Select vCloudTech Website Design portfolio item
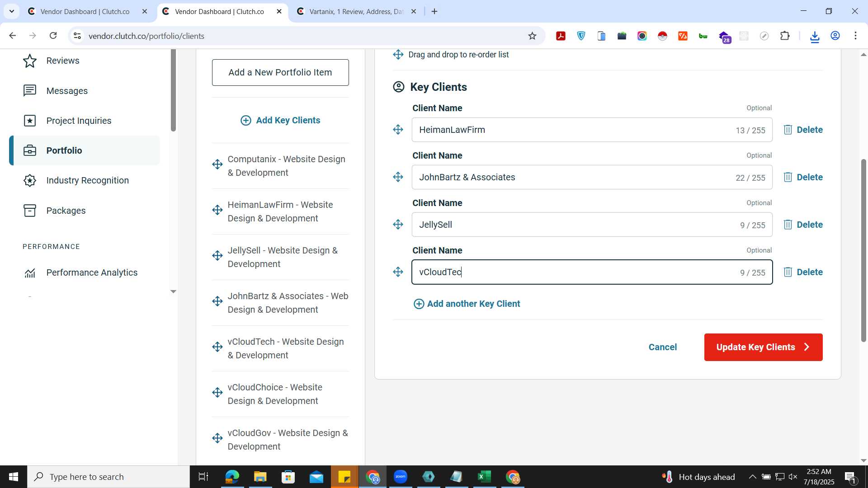The width and height of the screenshot is (868, 488). click(x=286, y=348)
